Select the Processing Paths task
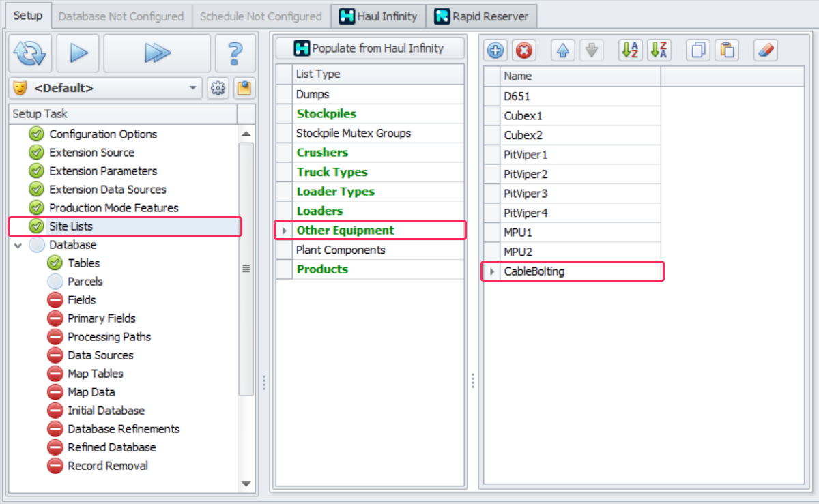819x504 pixels. pos(109,337)
